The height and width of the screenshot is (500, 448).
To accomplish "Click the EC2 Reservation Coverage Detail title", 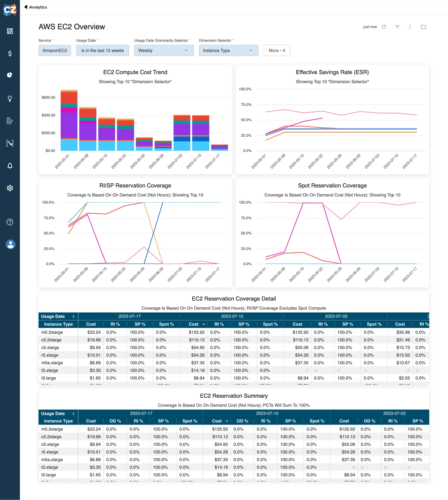I will (x=234, y=299).
